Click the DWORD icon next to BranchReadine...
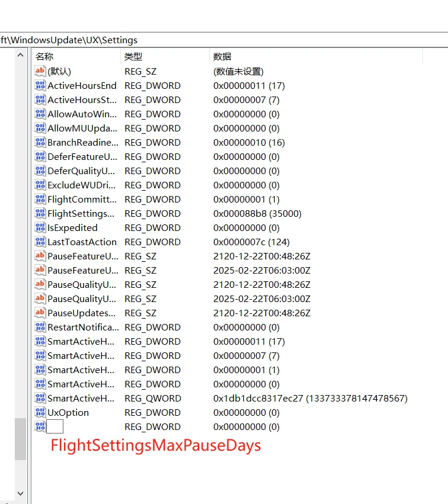Image resolution: width=448 pixels, height=504 pixels. tap(40, 142)
